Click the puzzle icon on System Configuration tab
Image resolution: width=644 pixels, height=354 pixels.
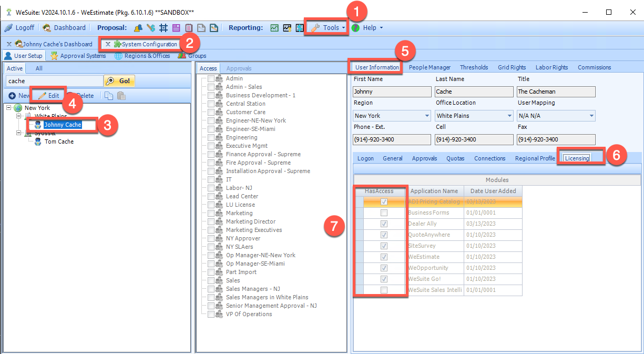[118, 44]
